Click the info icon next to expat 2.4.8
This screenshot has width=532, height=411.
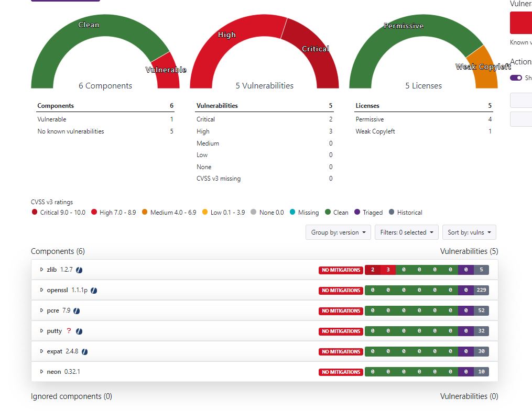(84, 352)
